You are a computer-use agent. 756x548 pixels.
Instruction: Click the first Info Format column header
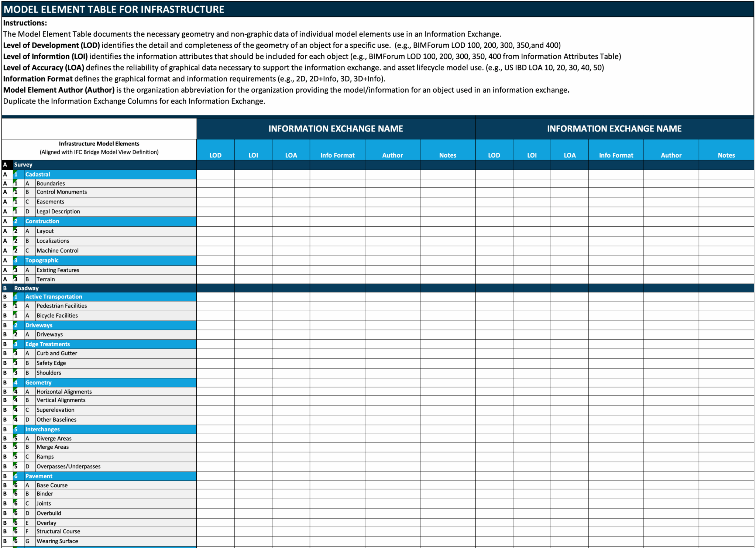click(337, 155)
